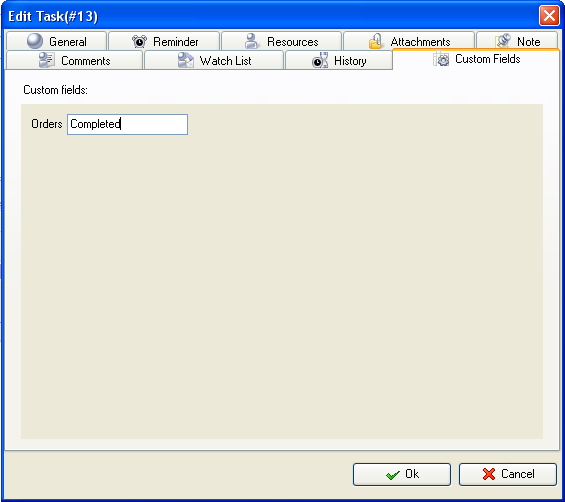Screen dimensions: 565x502
Task: Click the Custom Fields gear icon
Action: click(441, 59)
